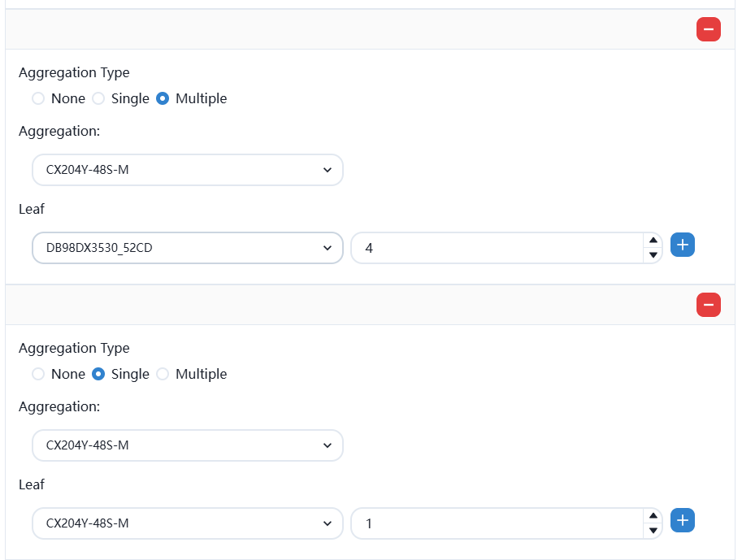
Task: Increment the leaf count showing 4
Action: click(652, 241)
